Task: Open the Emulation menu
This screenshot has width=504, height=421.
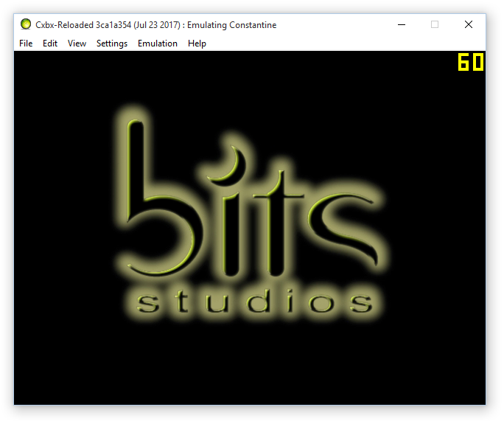Action: [x=158, y=44]
